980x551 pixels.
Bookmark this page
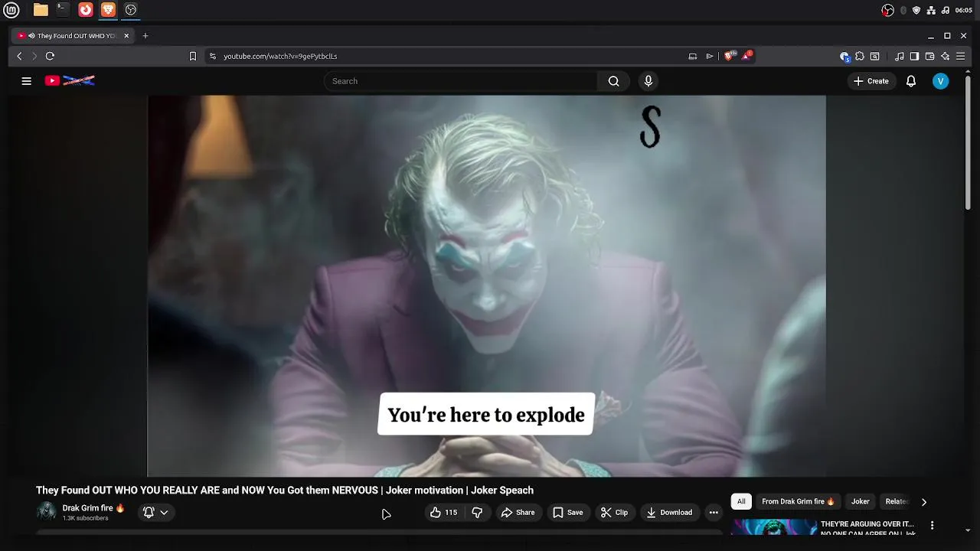[x=193, y=56]
